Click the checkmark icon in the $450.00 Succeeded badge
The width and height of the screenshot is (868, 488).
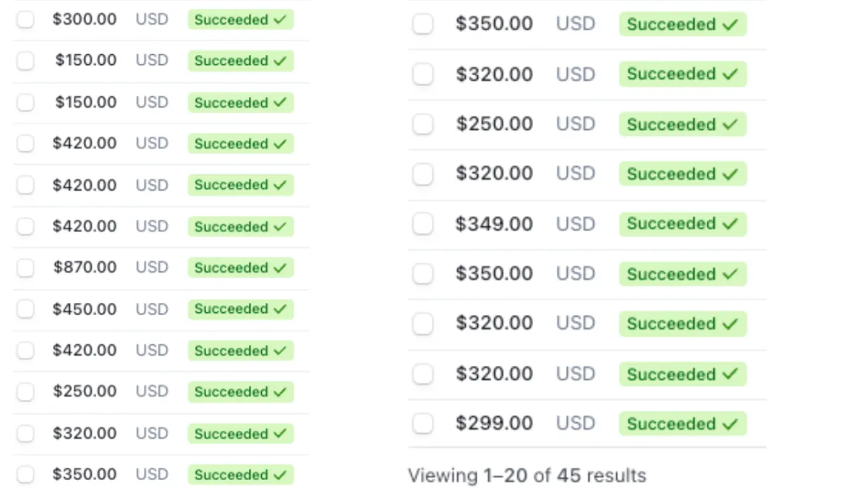280,309
